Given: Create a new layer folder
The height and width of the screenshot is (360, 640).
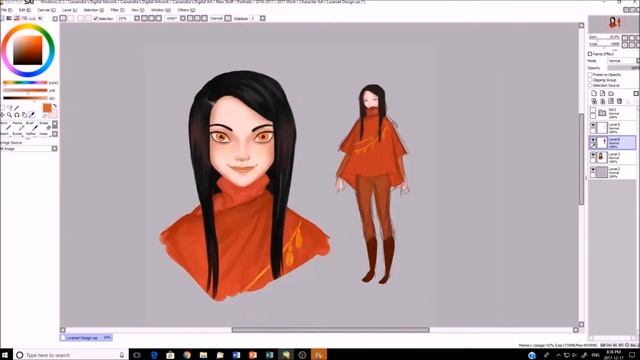Looking at the screenshot, I should point(611,93).
